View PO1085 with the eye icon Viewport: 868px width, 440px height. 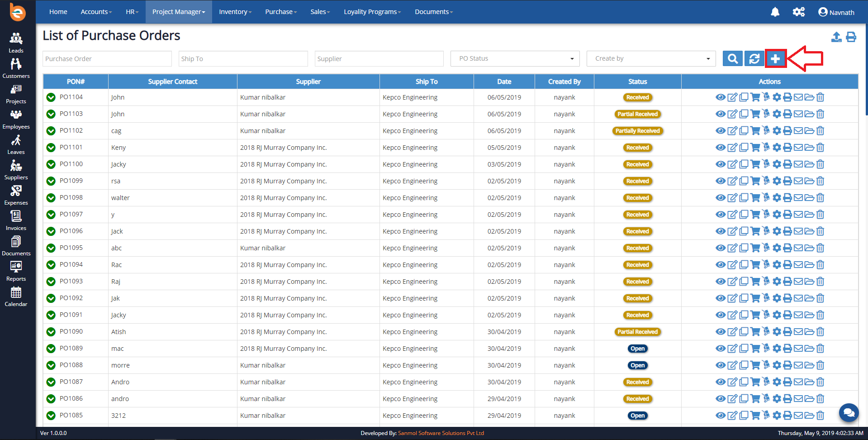tap(721, 416)
